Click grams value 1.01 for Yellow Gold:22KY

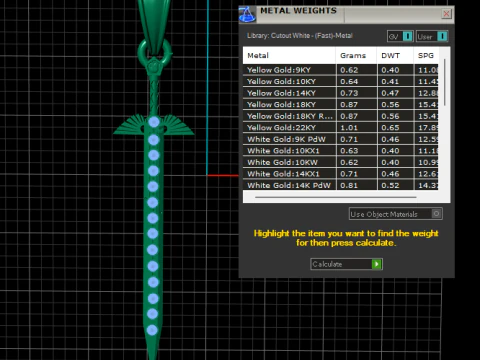[x=349, y=128]
